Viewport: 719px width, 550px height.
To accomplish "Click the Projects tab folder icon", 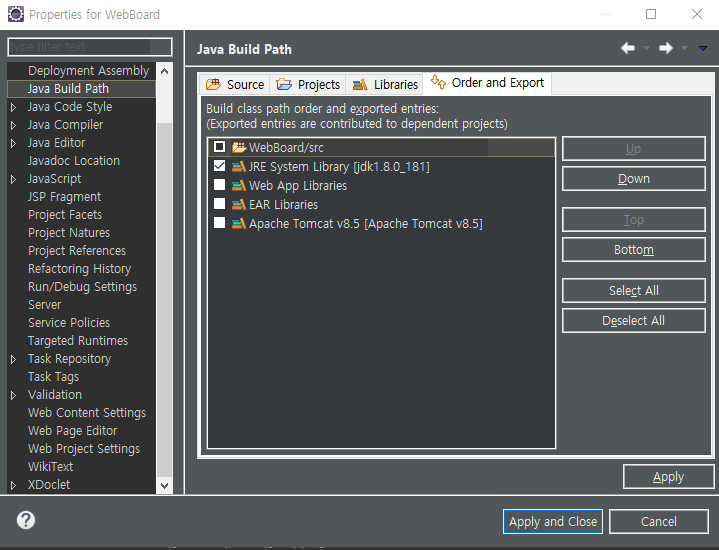I will (x=284, y=84).
